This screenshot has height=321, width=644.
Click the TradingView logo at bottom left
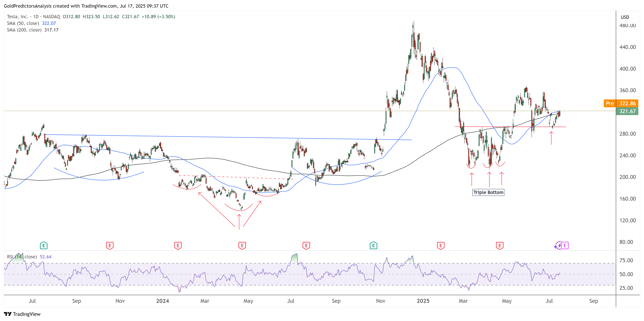pos(22,314)
